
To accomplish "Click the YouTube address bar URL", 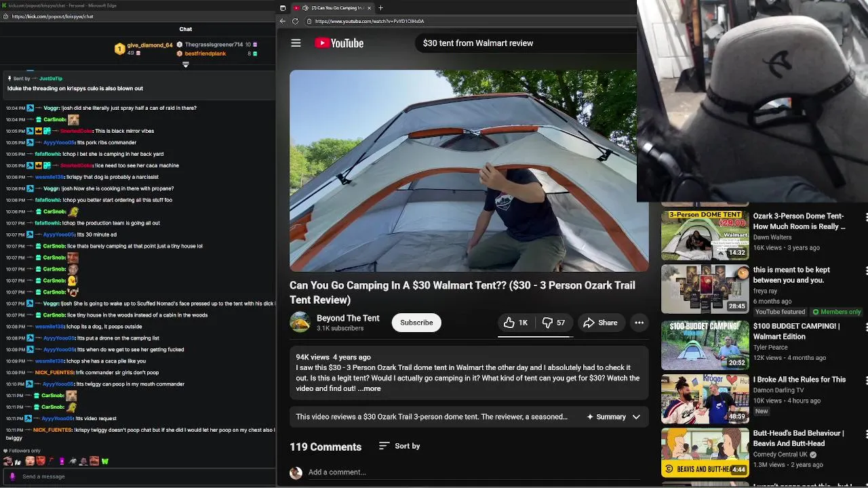I will [370, 21].
